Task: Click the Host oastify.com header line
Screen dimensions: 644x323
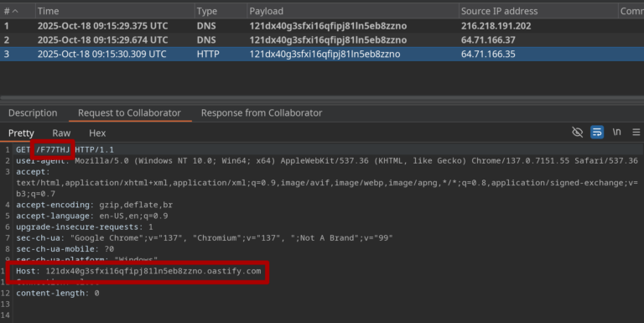Action: click(x=138, y=271)
